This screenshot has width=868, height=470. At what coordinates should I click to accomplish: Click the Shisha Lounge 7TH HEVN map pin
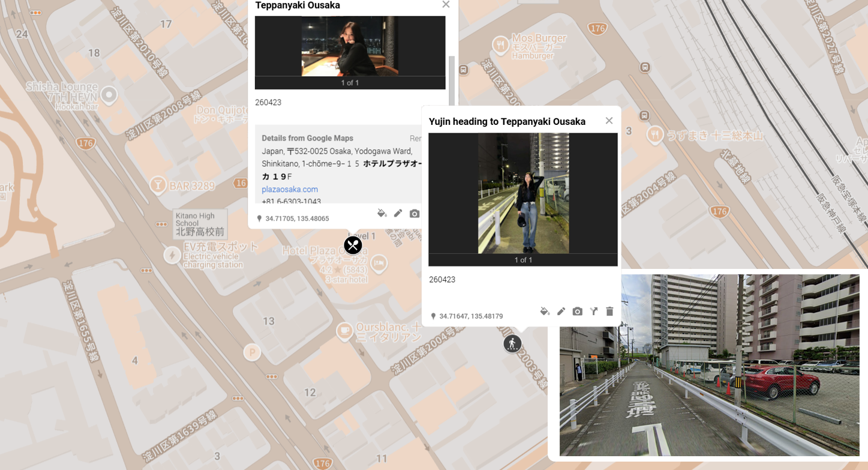click(x=109, y=95)
